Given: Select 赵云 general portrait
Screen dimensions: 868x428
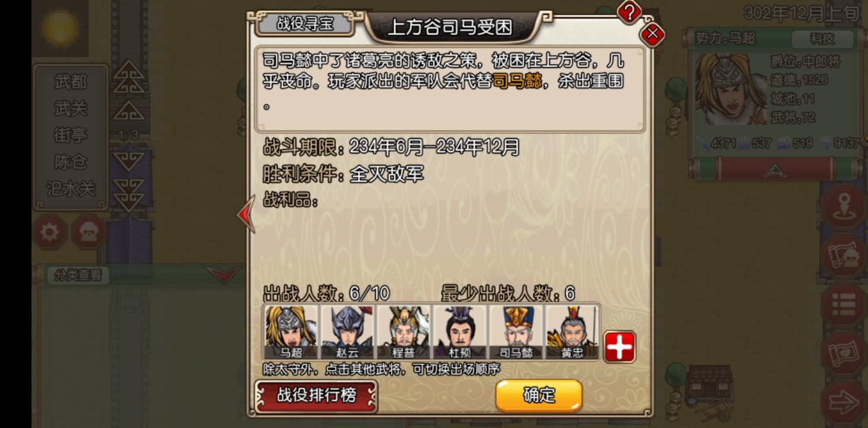Looking at the screenshot, I should click(x=347, y=332).
